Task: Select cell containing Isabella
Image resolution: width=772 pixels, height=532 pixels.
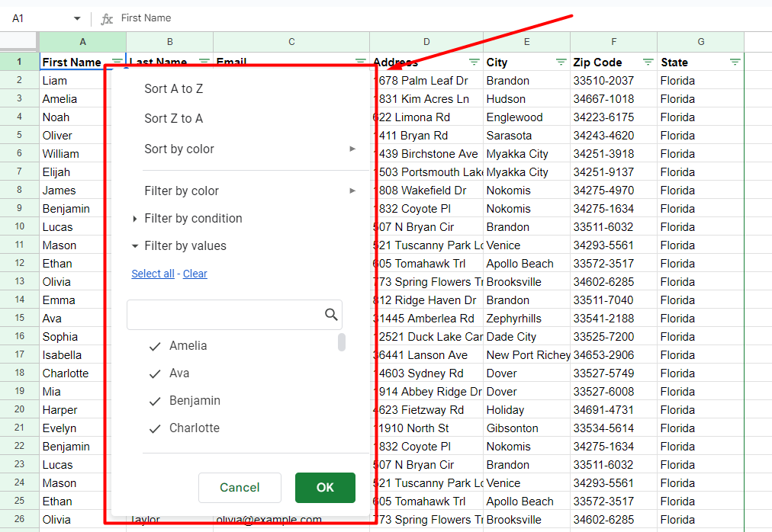Action: point(72,355)
